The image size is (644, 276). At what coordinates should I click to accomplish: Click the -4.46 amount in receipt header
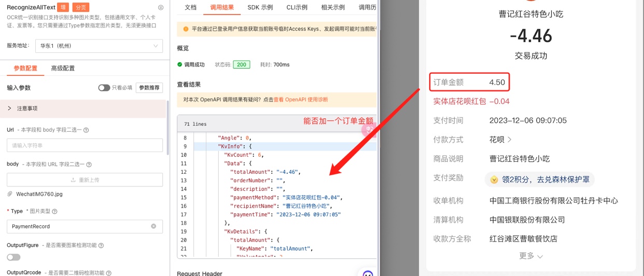tap(530, 36)
